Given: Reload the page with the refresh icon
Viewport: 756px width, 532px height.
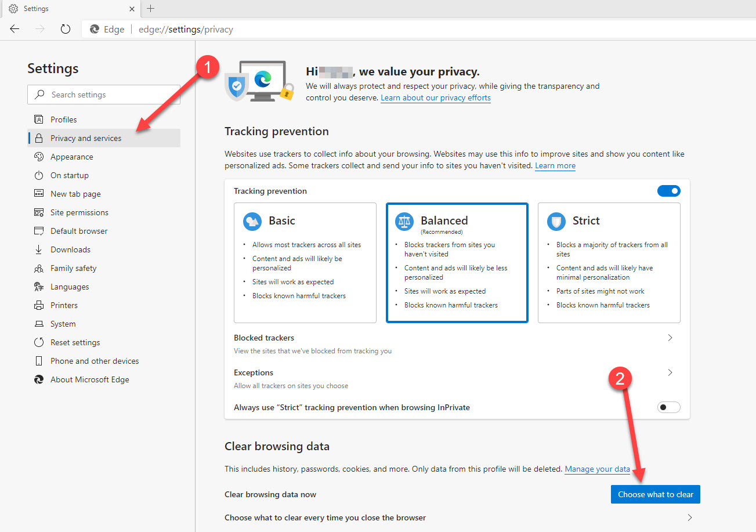Looking at the screenshot, I should (66, 29).
